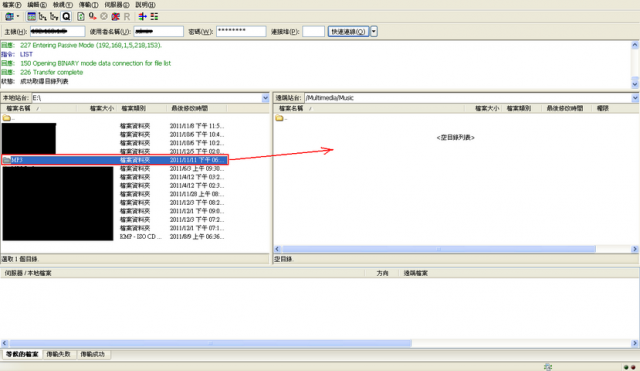
Task: Sort remote list by 權限 column
Action: pyautogui.click(x=602, y=108)
